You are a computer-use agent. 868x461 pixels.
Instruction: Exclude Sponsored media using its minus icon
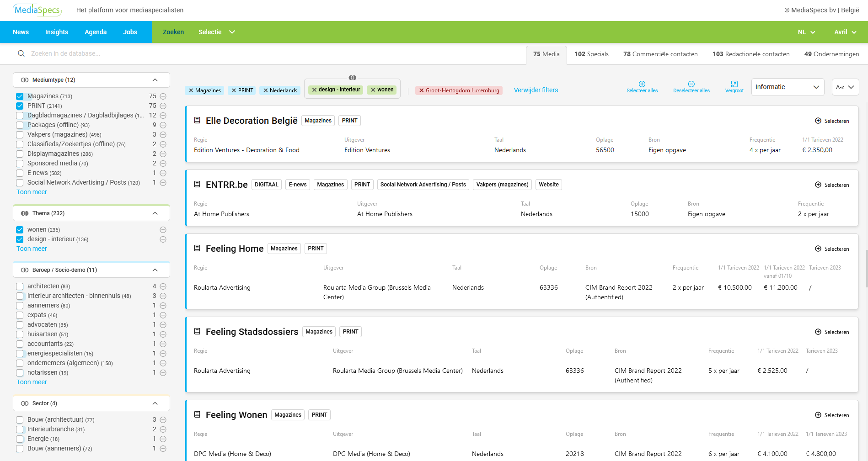(x=163, y=164)
